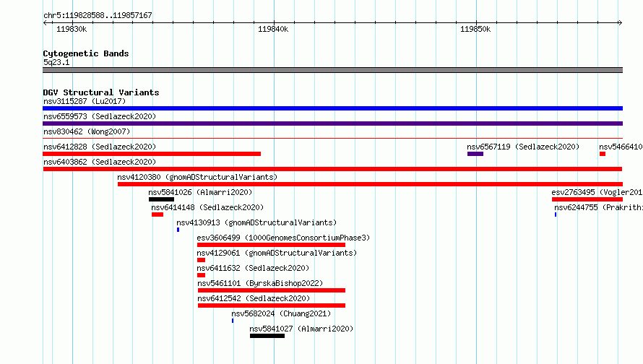Open nsv6412828 (Sedlazeck2020) variant
This screenshot has width=643, height=364.
point(100,147)
